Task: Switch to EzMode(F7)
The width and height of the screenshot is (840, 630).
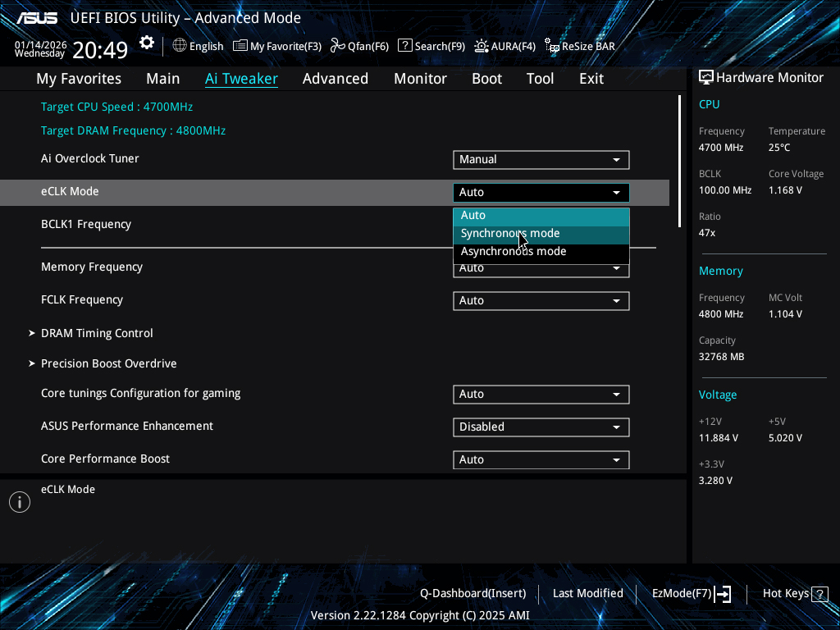Action: pyautogui.click(x=691, y=593)
